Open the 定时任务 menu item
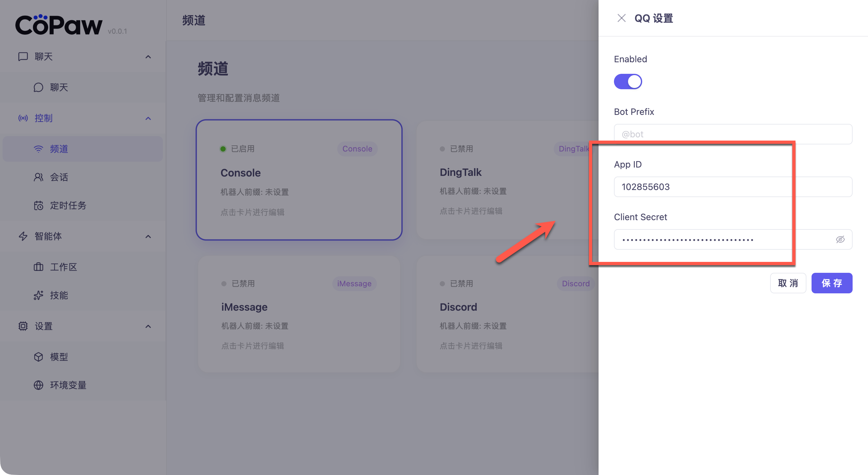Screen dimensions: 868x475 68,206
